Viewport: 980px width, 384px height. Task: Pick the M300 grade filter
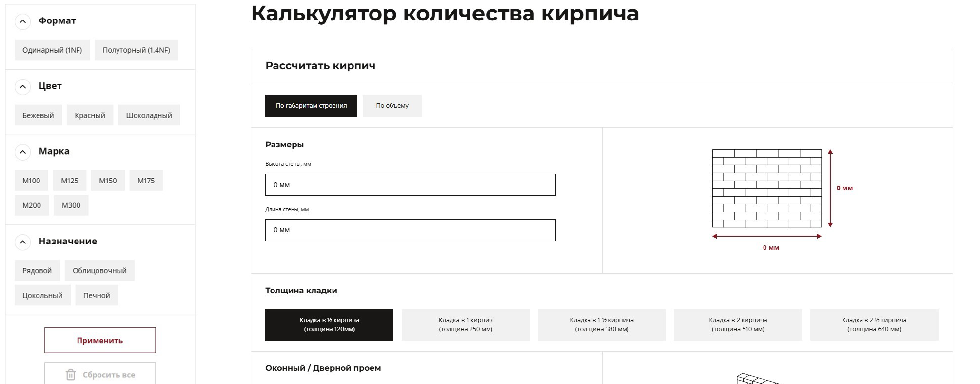click(x=71, y=206)
